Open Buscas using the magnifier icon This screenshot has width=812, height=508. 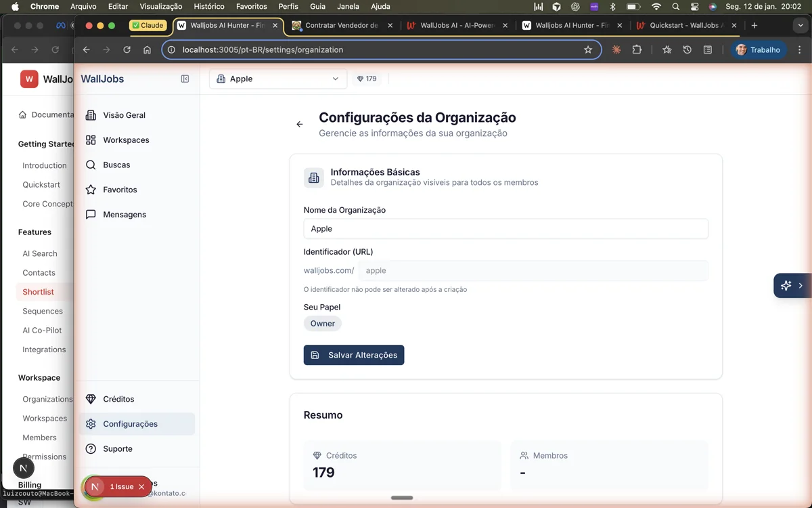(x=91, y=165)
